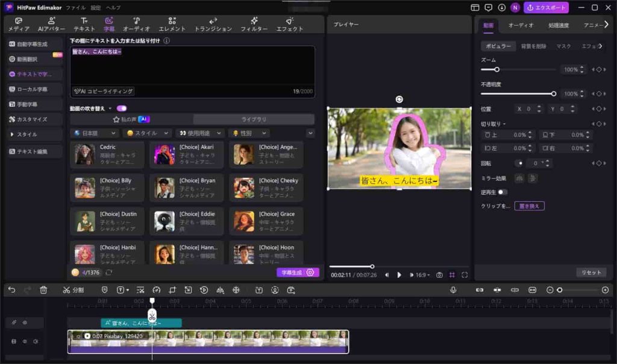Enter fullscreen preview in the player

pos(465,275)
